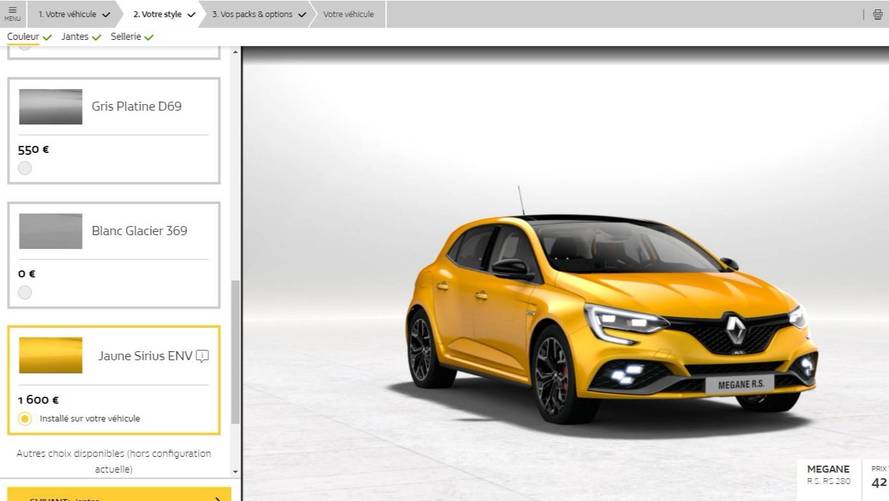889x501 pixels.
Task: Open the final Votre véhicule step
Action: click(348, 14)
